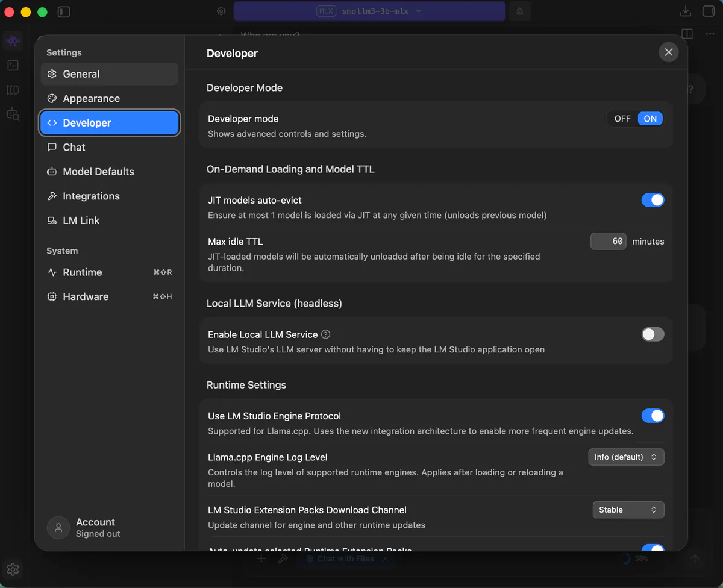Open the Hardware system page

tap(110, 296)
